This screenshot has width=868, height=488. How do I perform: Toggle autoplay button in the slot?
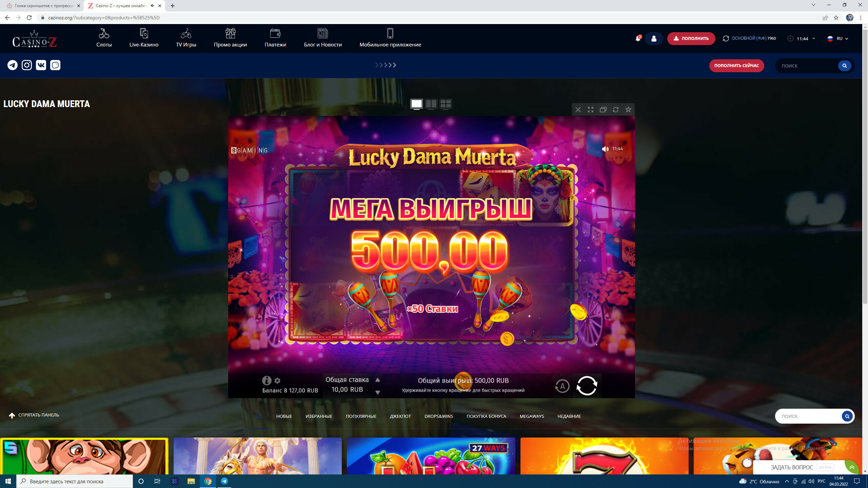point(562,386)
